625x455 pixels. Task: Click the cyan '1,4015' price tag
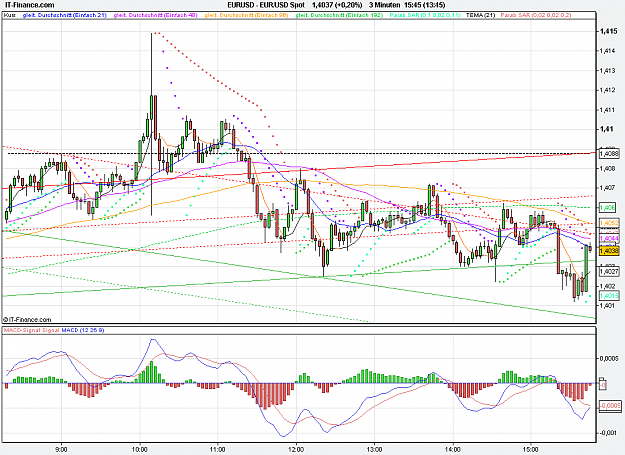[609, 296]
